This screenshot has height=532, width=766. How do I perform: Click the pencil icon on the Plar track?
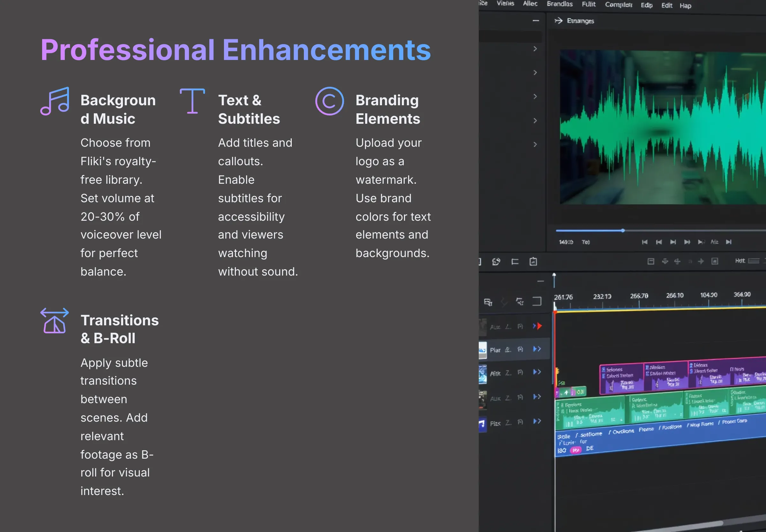508,350
